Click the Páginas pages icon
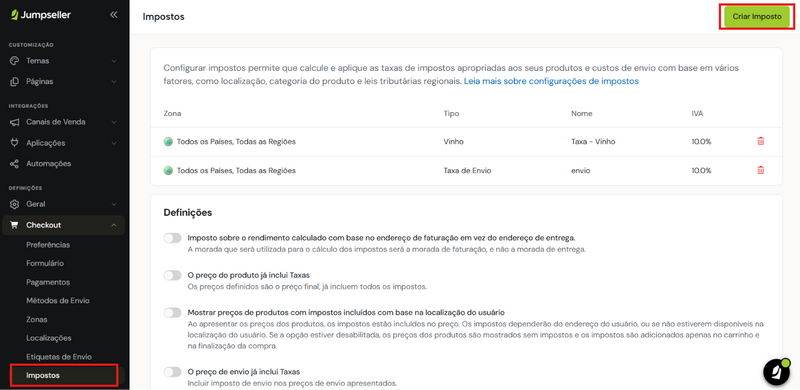800x390 pixels. [14, 81]
